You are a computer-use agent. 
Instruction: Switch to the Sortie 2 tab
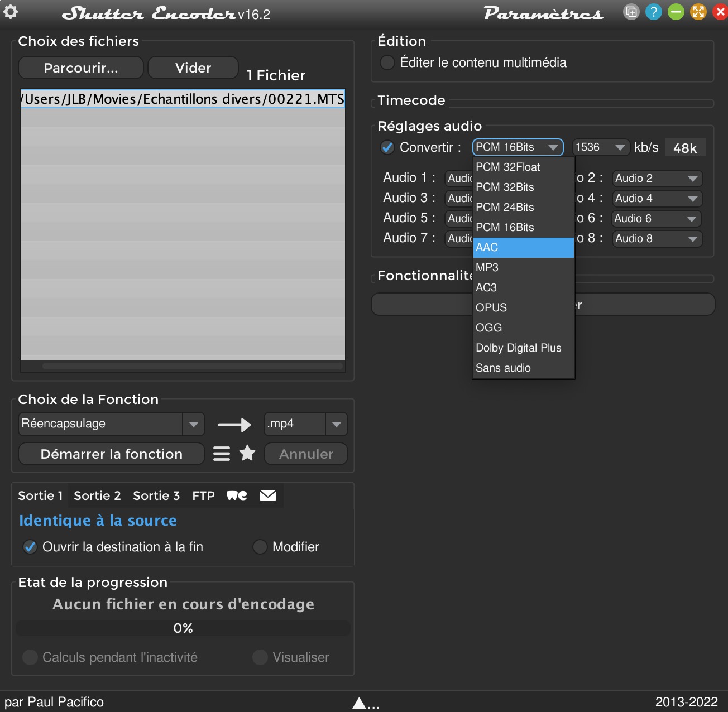click(97, 495)
